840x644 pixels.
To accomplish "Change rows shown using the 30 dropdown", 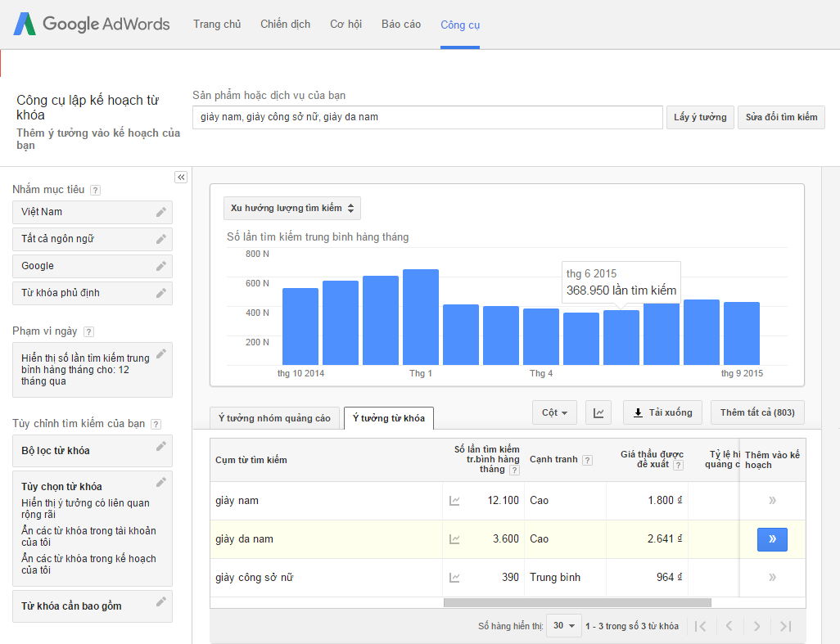I will point(563,625).
